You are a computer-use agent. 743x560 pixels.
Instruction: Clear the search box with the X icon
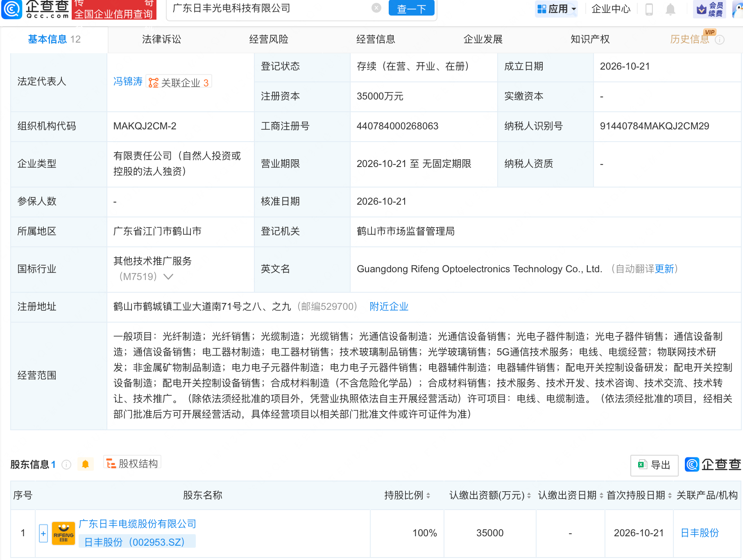(x=376, y=8)
